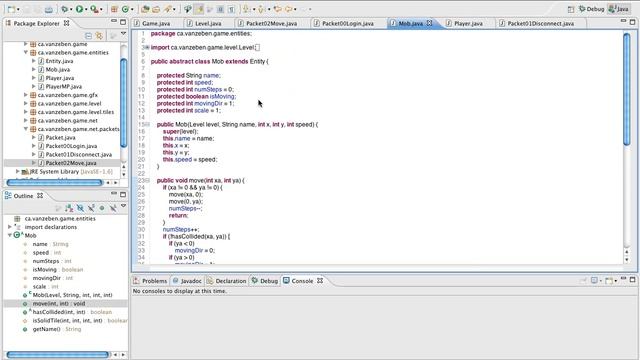Open the Javadoc view tab

tap(187, 281)
